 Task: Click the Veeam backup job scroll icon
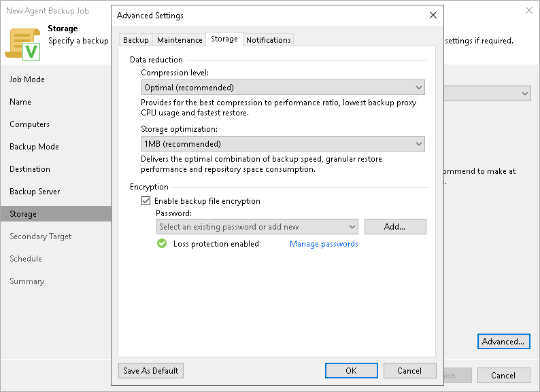tap(22, 44)
